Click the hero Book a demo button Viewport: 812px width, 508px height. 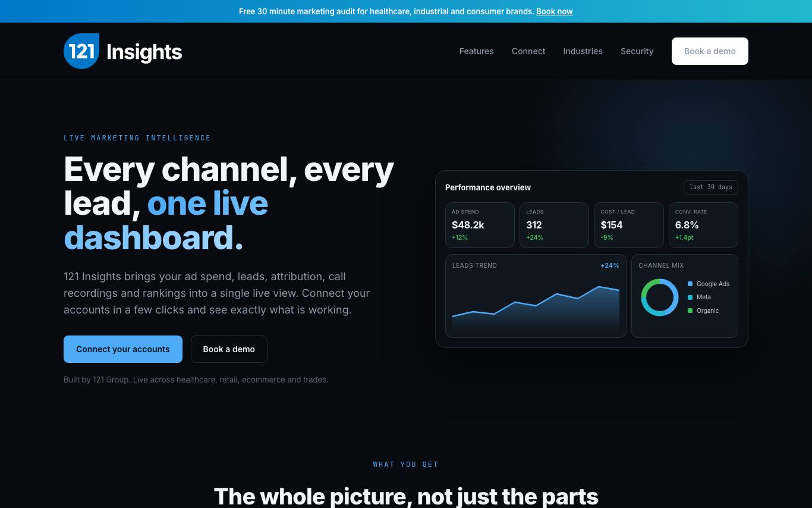[x=229, y=349]
